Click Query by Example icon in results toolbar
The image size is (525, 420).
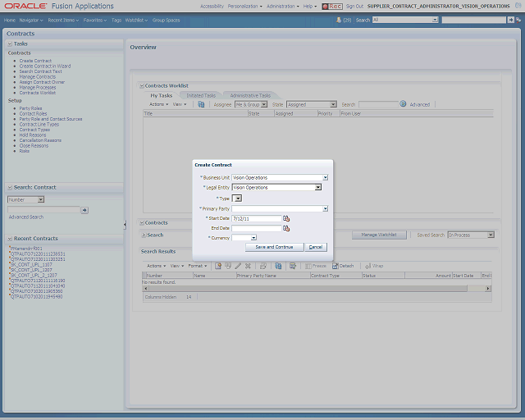[x=293, y=266]
